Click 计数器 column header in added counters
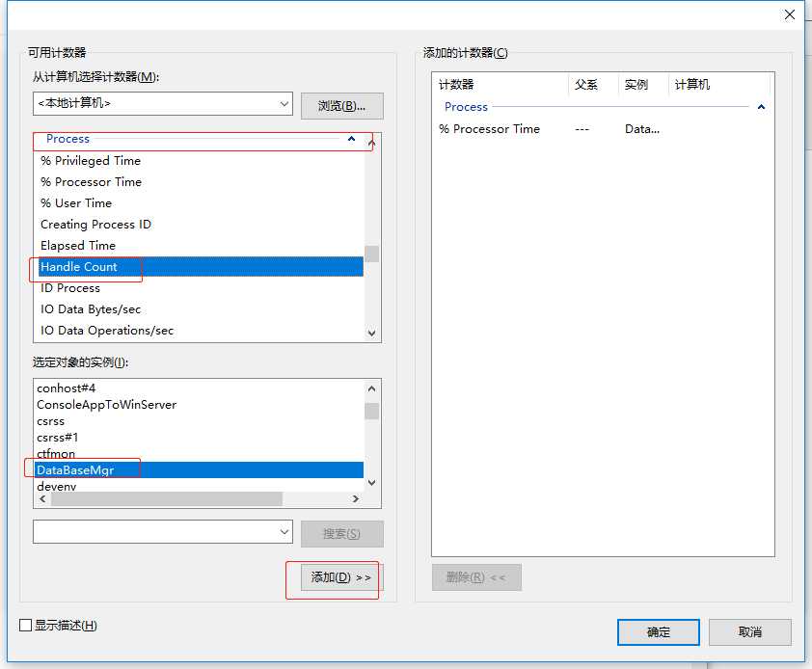The image size is (812, 669). (501, 85)
